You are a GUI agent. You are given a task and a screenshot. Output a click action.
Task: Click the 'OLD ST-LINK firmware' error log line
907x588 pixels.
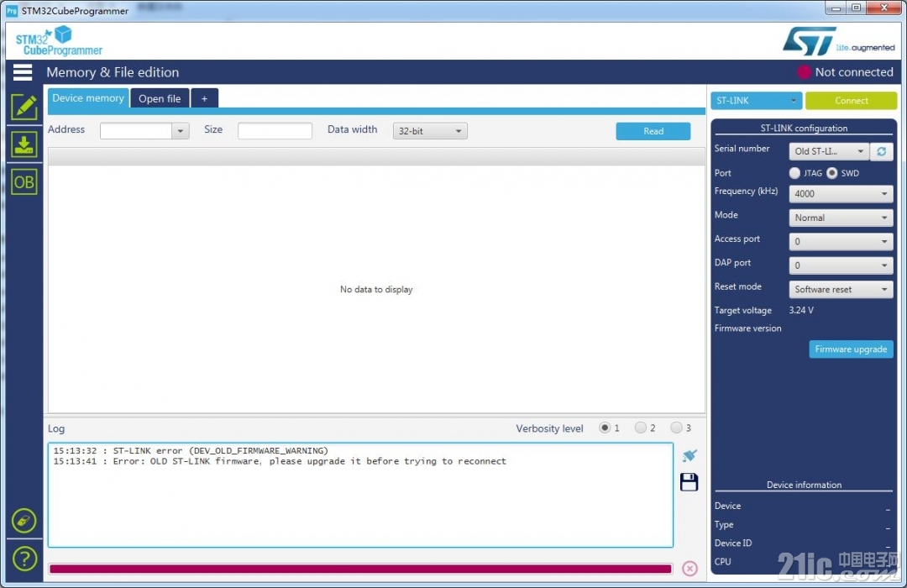(280, 461)
